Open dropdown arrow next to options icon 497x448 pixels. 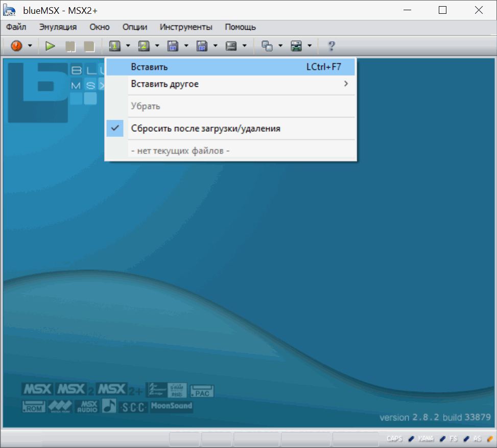click(310, 45)
